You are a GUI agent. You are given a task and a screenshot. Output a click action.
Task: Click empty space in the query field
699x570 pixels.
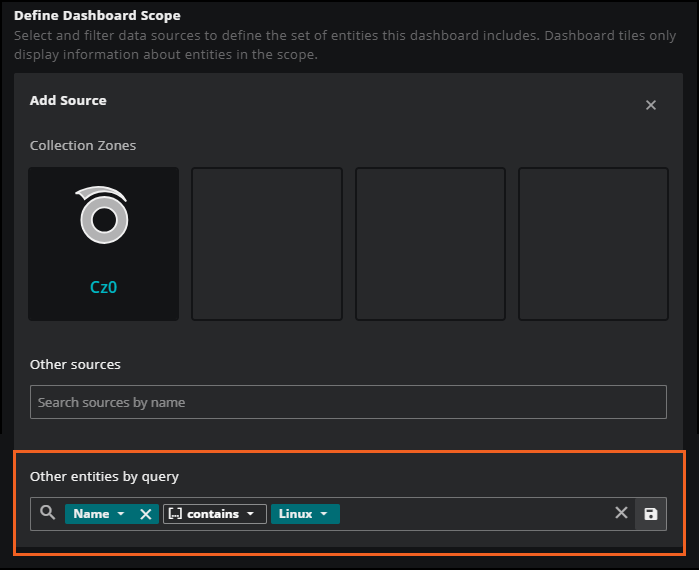[x=475, y=514]
